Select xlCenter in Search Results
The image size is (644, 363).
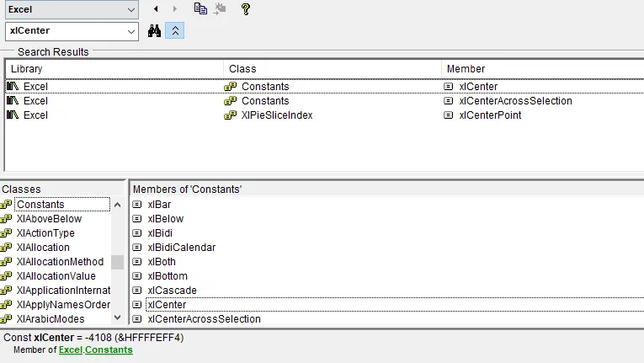[478, 87]
